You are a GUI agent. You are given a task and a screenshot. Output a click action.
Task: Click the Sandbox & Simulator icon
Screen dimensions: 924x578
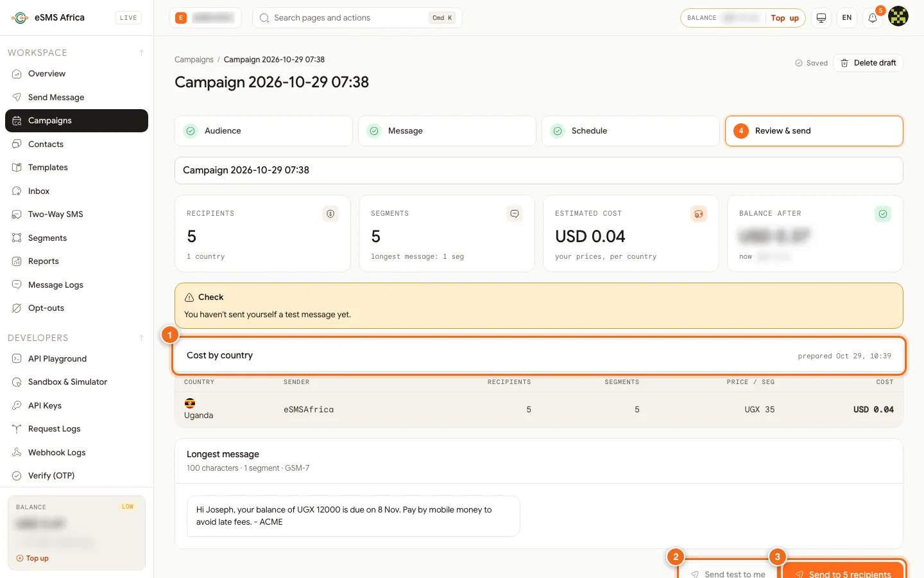click(17, 382)
